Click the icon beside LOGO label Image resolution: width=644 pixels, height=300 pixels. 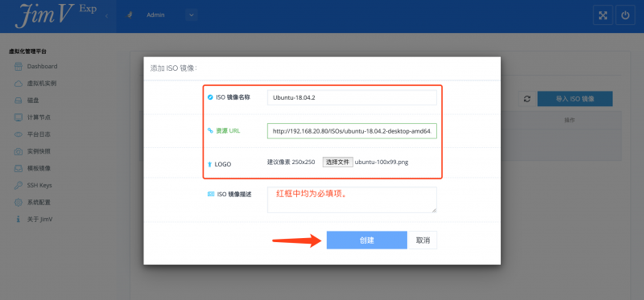coord(210,164)
